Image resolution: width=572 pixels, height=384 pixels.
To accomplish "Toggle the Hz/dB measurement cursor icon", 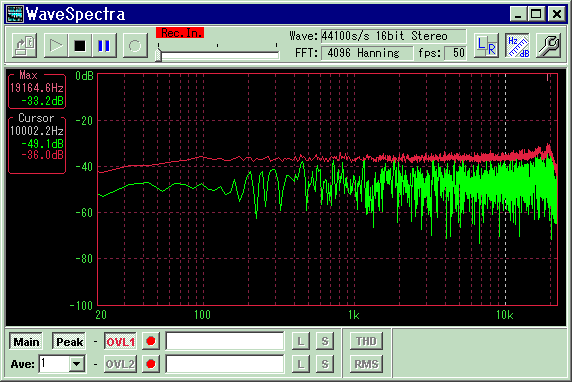I will tap(518, 46).
